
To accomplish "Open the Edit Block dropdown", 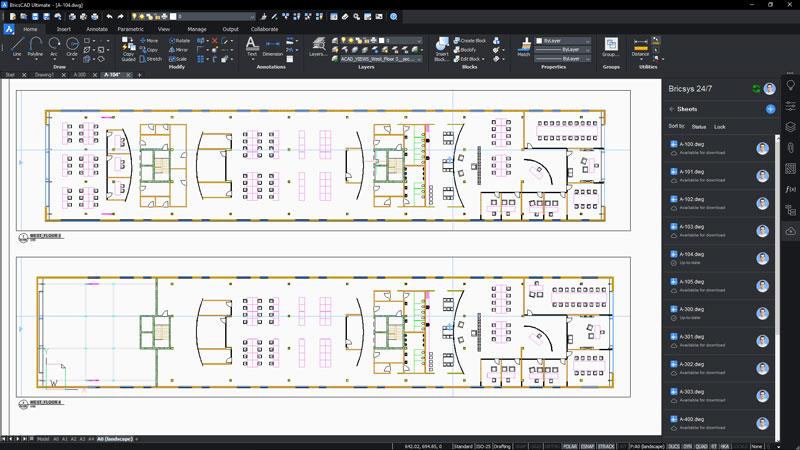I will [473, 59].
